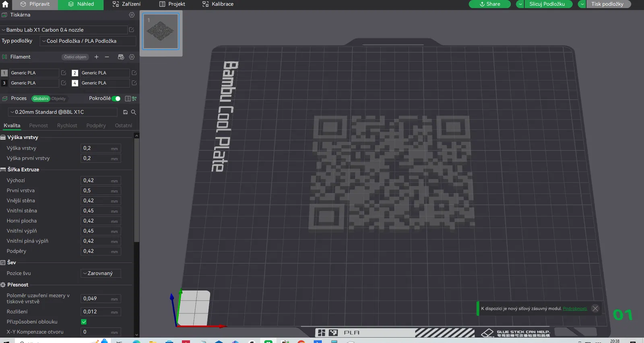Select the Podpěry settings tab

click(x=96, y=126)
